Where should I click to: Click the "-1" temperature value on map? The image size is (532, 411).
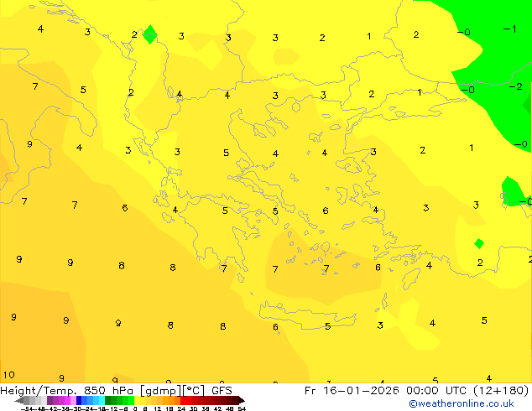pyautogui.click(x=510, y=29)
